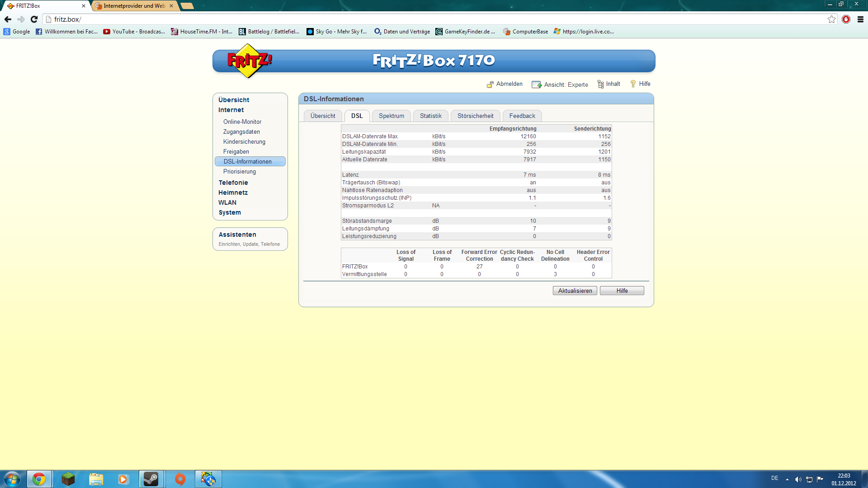Click the Inhalt sitemap icon
Image resolution: width=868 pixels, height=488 pixels.
[x=600, y=84]
